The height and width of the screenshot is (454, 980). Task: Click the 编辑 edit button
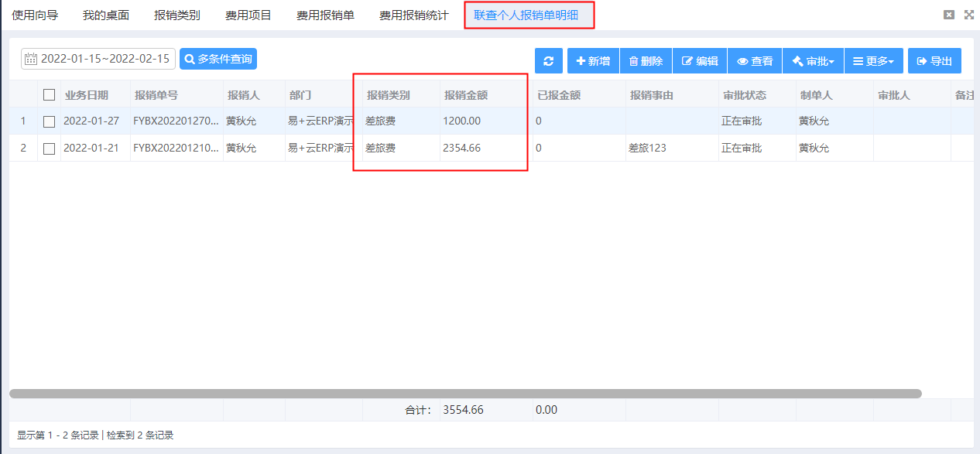700,61
